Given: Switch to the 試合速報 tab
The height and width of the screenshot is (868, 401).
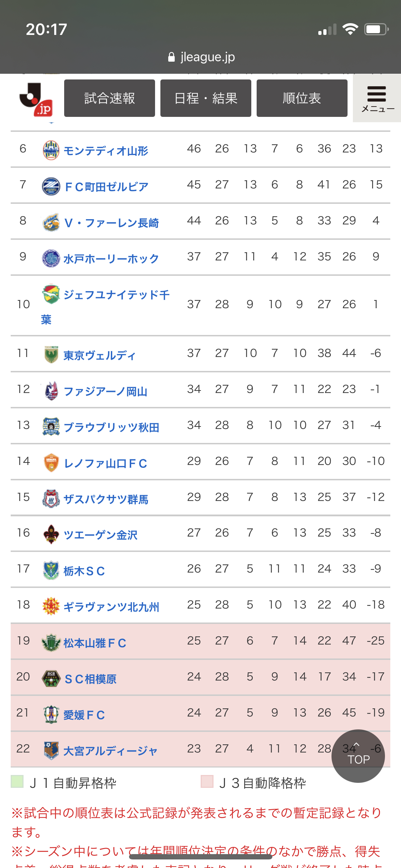Looking at the screenshot, I should [x=109, y=98].
